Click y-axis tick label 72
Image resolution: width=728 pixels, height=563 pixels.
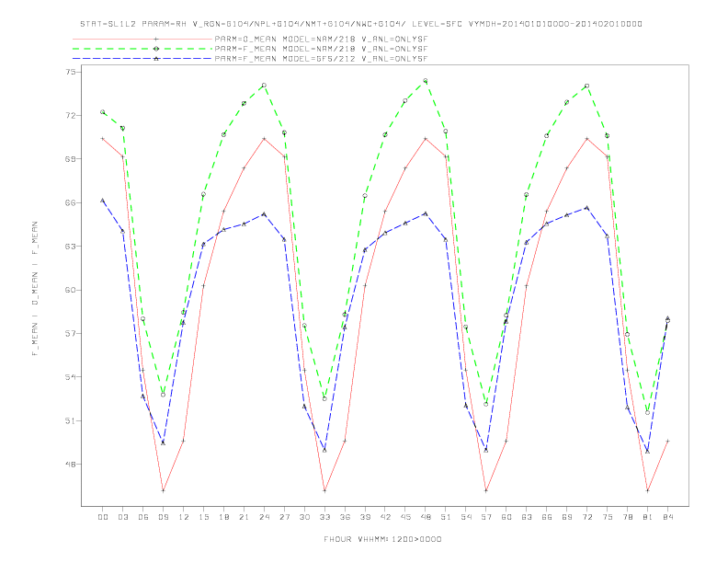click(x=71, y=115)
